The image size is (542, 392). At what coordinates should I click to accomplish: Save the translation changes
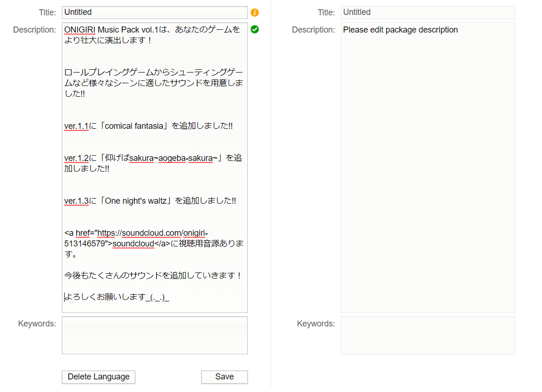tap(224, 377)
